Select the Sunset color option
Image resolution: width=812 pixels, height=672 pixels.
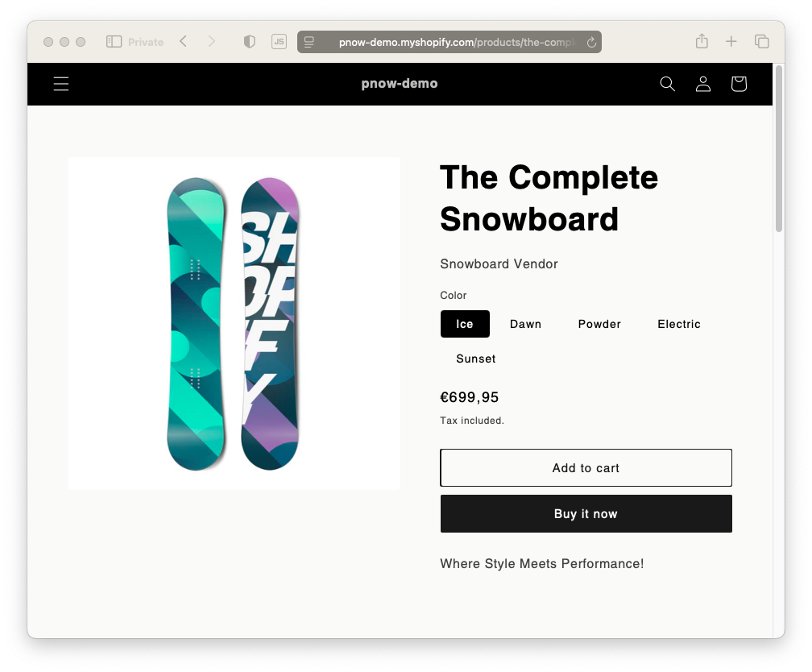tap(476, 359)
